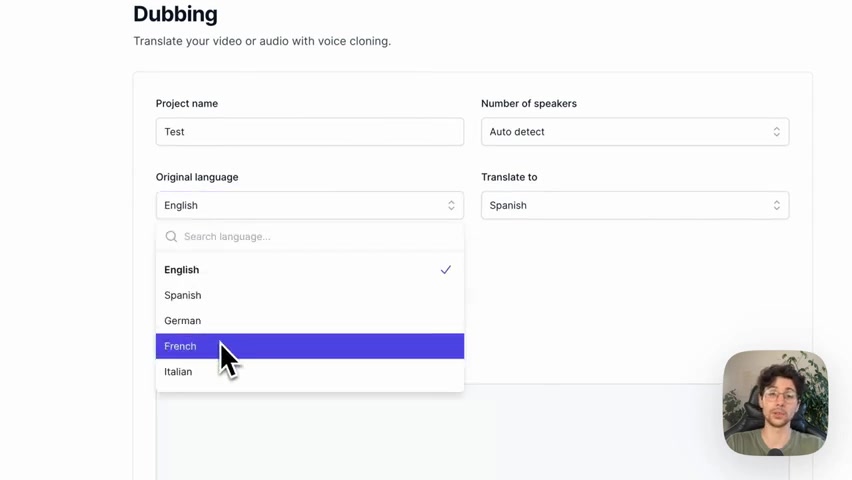Click the chevron icon on Number of speakers
Image resolution: width=852 pixels, height=480 pixels.
click(776, 132)
